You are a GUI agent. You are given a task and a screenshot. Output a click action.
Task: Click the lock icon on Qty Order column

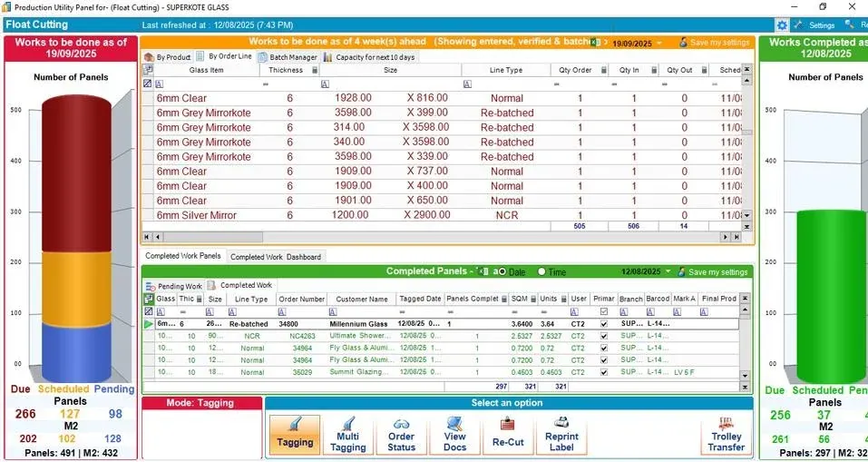[604, 71]
